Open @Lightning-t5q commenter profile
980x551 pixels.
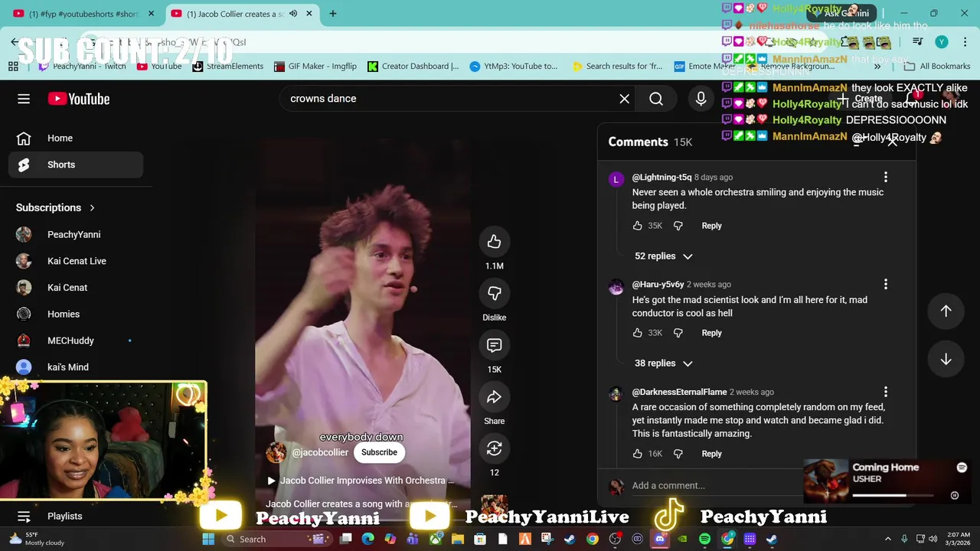click(x=661, y=178)
